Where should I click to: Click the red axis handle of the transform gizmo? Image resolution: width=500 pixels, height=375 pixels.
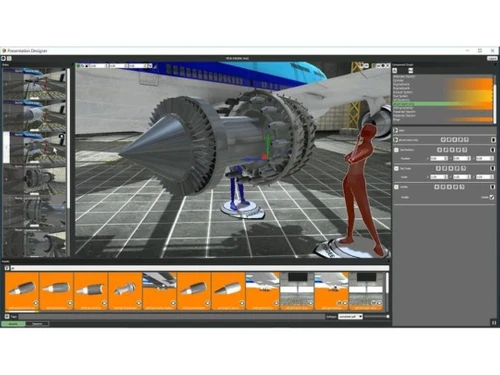(x=264, y=156)
